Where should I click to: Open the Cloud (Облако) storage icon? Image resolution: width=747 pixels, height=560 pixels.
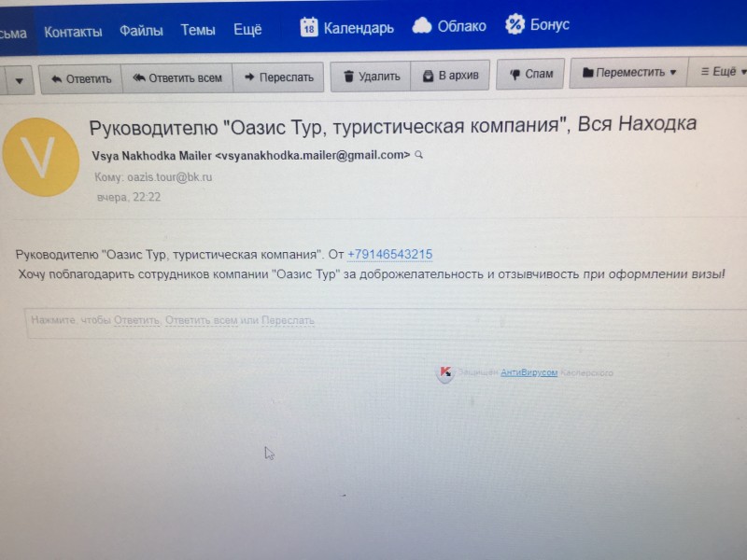pos(422,26)
